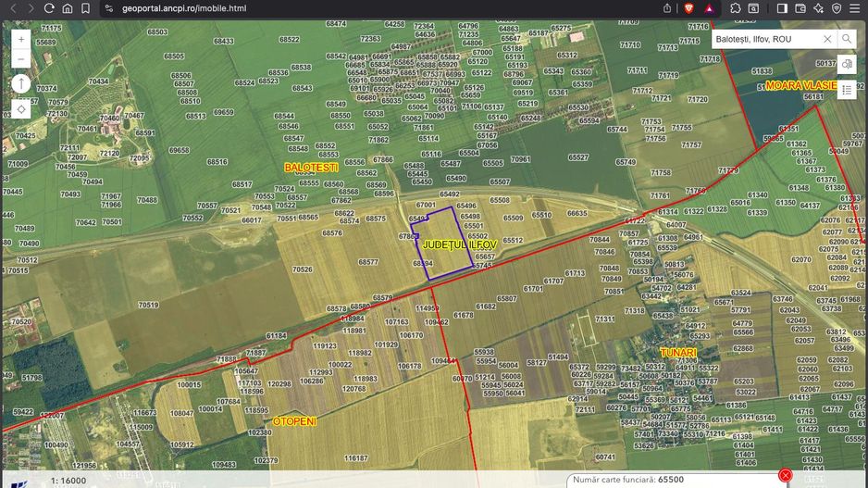Zoom out of the map
868x488 pixels.
click(21, 58)
